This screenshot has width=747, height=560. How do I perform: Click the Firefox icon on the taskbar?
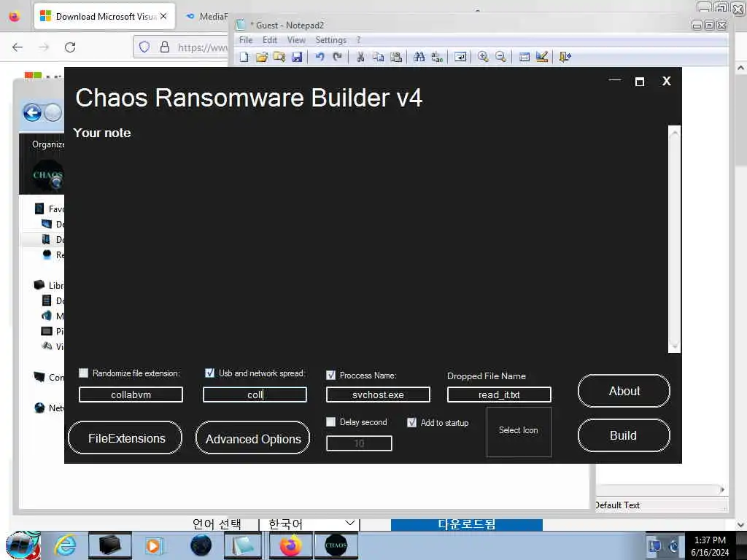coord(290,545)
